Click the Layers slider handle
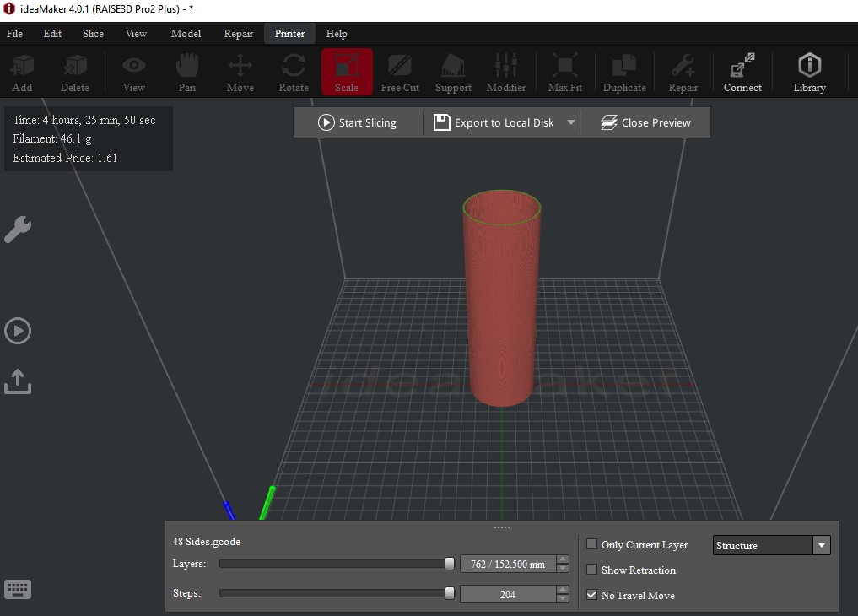Viewport: 858px width, 616px height. pyautogui.click(x=450, y=564)
